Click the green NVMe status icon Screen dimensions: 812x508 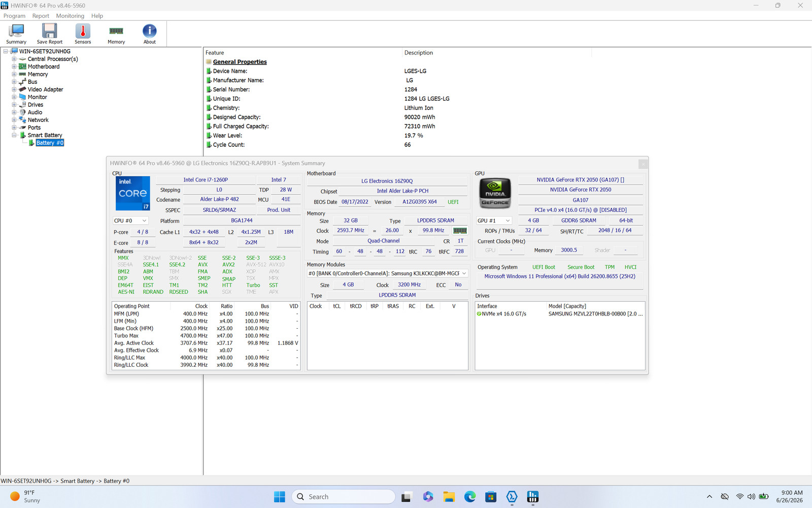479,314
